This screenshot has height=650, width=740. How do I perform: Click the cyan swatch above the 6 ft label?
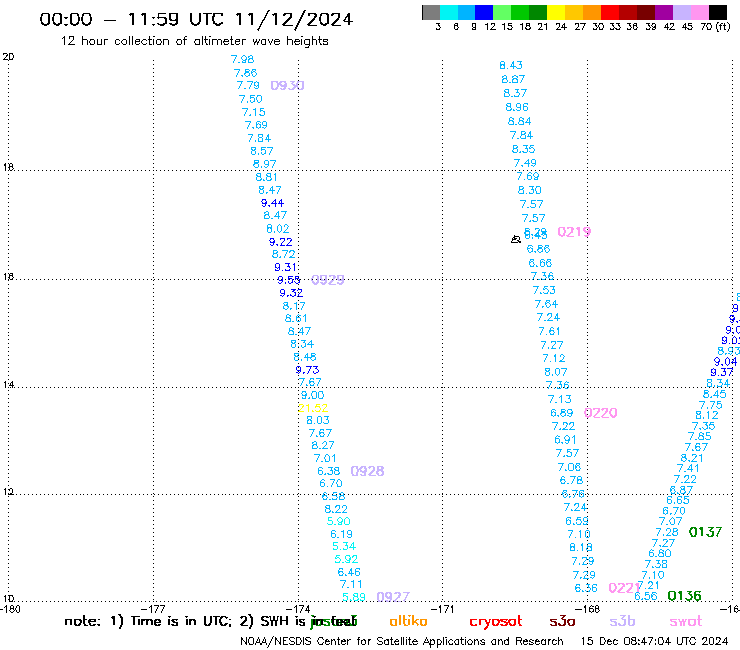tap(448, 12)
